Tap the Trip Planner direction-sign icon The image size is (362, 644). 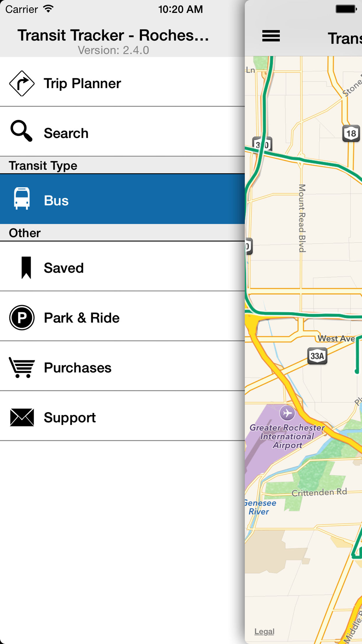(22, 83)
